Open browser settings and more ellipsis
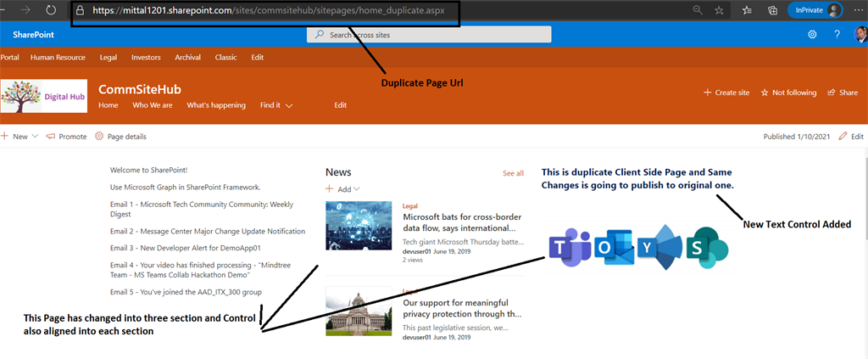The height and width of the screenshot is (359, 868). 858,10
